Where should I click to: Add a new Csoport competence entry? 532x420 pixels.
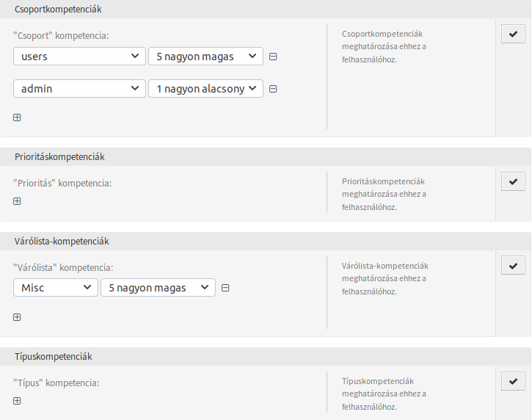[x=17, y=117]
